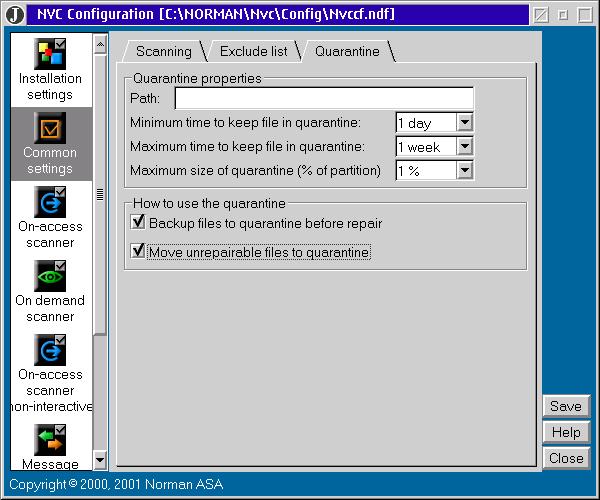Click the Save button
This screenshot has width=600, height=500.
click(566, 406)
